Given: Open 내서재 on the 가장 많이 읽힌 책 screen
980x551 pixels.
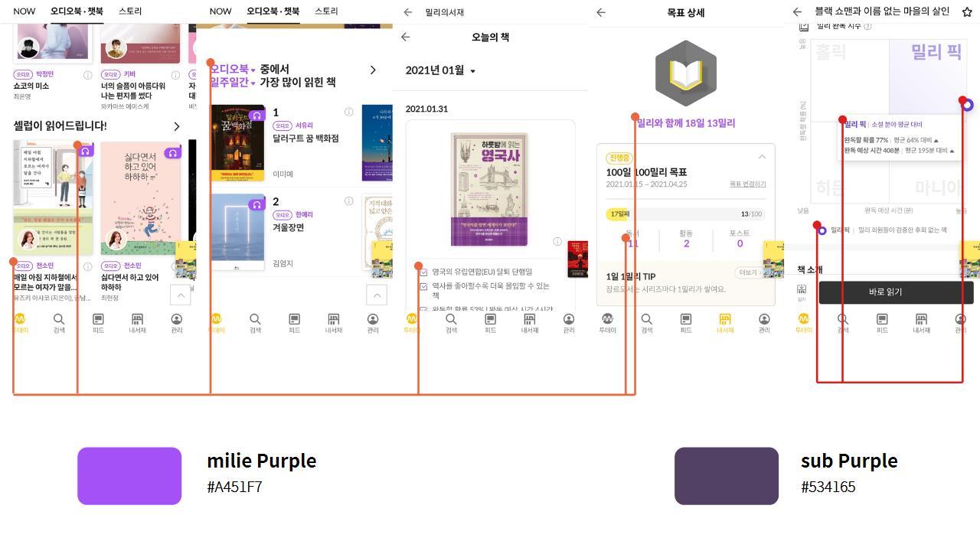Looking at the screenshot, I should pyautogui.click(x=333, y=323).
